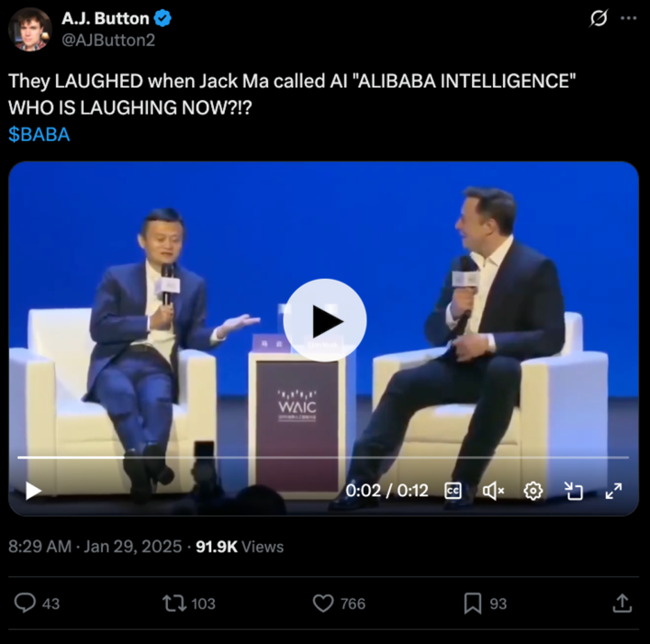Expand video to fullscreen
The image size is (650, 644).
coord(613,491)
